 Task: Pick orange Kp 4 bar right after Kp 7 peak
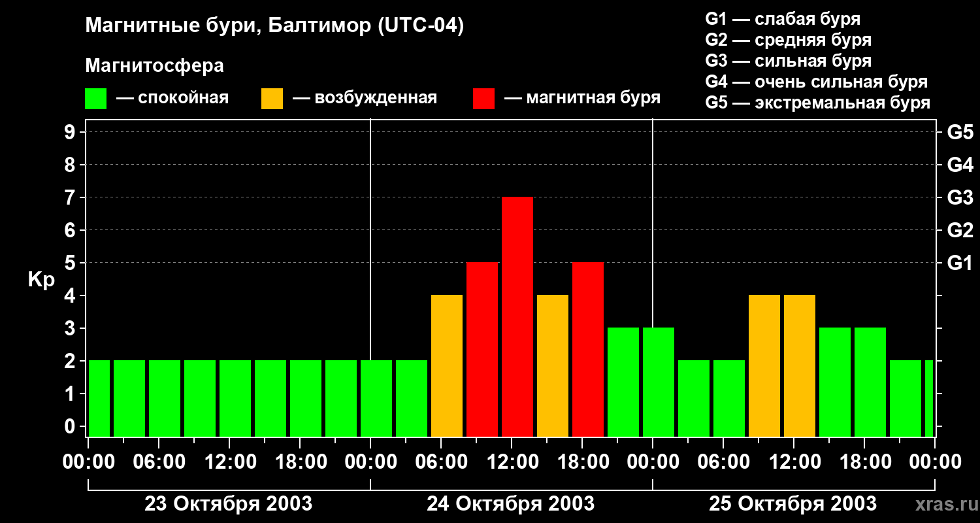tap(553, 366)
